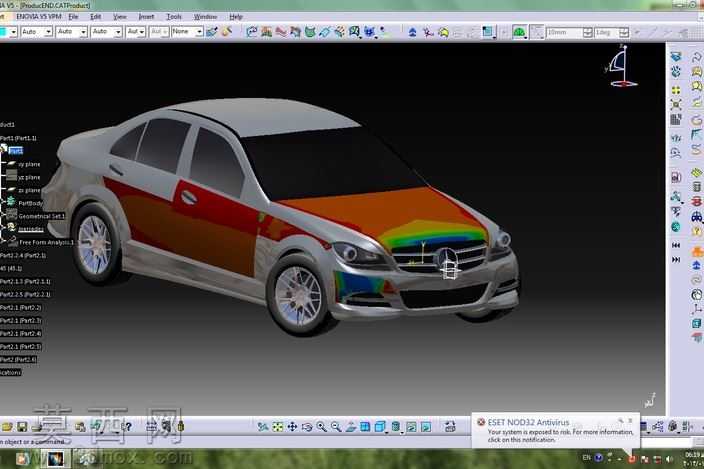Click the teal square view icon in top toolbar
This screenshot has width=704, height=469.
coord(488,32)
